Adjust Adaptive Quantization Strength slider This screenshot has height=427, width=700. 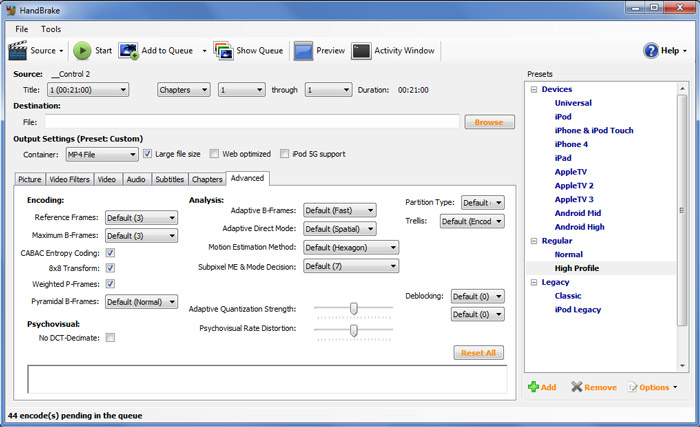point(354,308)
